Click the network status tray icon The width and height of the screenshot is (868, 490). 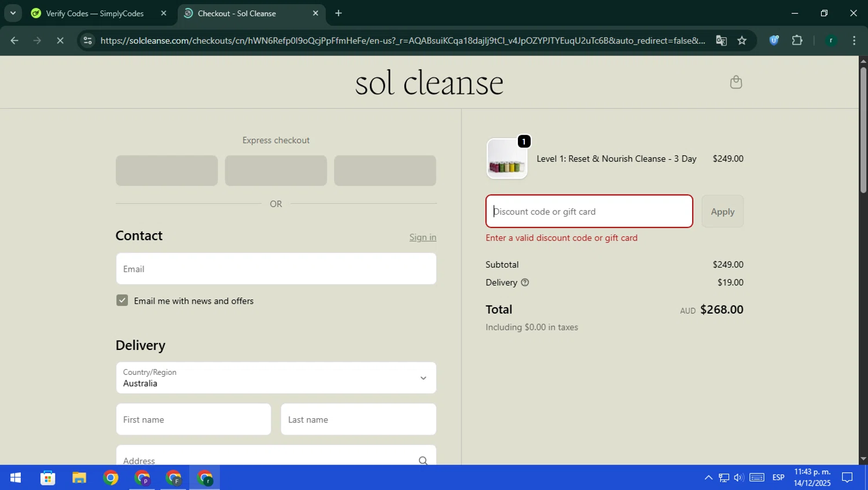(724, 478)
